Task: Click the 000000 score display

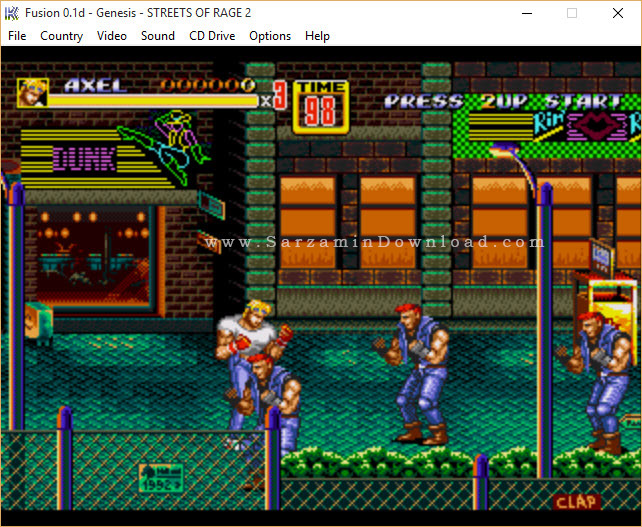Action: click(x=208, y=85)
